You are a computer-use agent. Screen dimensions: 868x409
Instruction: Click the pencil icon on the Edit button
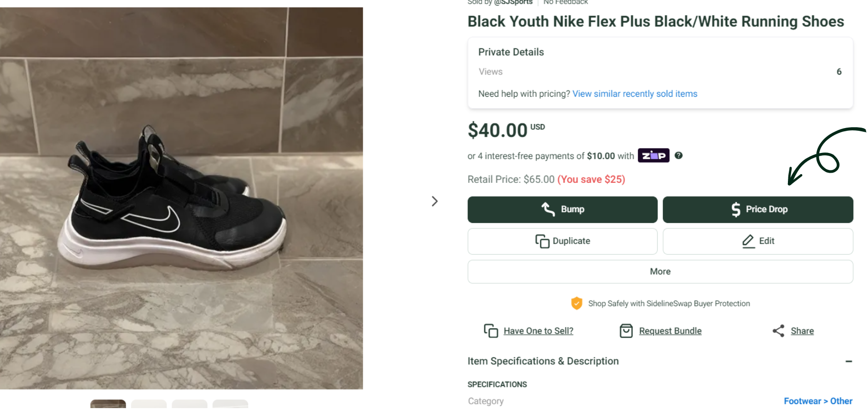click(748, 241)
